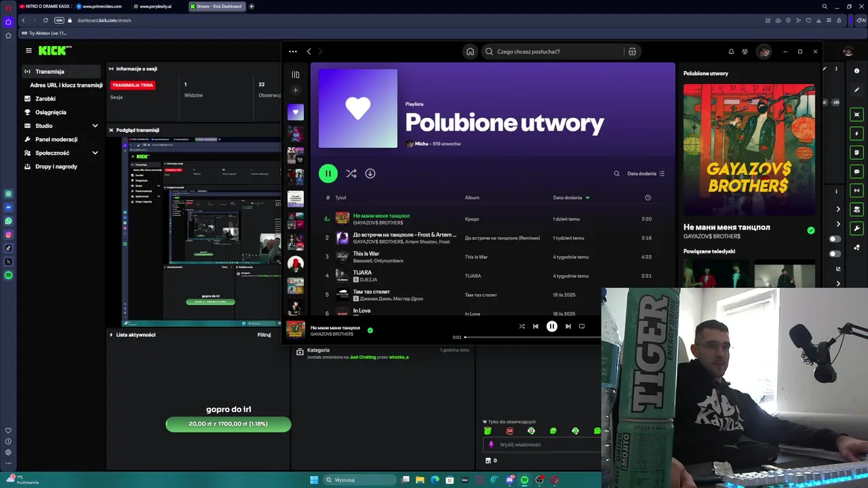Open GAYAZOV$ BROTHER$ album cover in right panel
This screenshot has width=868, height=488.
pos(749,149)
